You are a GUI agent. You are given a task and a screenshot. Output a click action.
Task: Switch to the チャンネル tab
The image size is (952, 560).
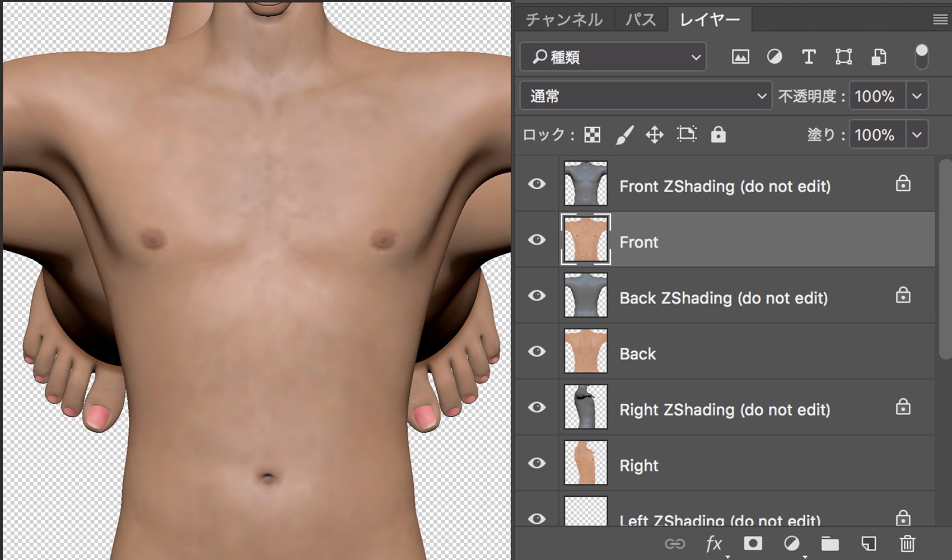(563, 20)
